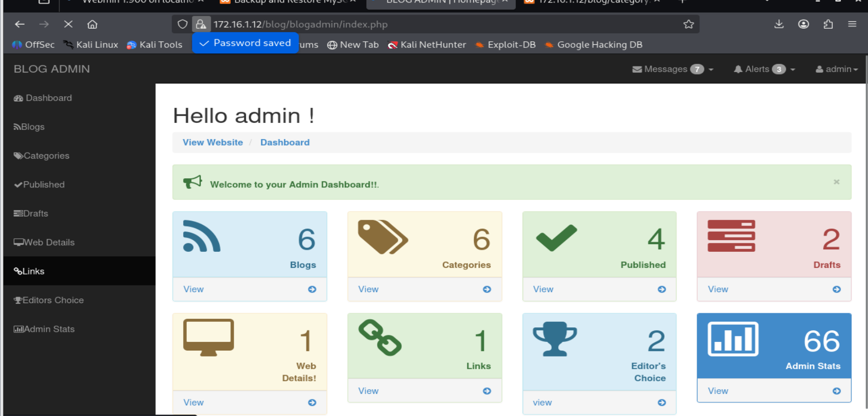Screen dimensions: 868x416
Task: Go back to the previous page
Action: (x=20, y=24)
